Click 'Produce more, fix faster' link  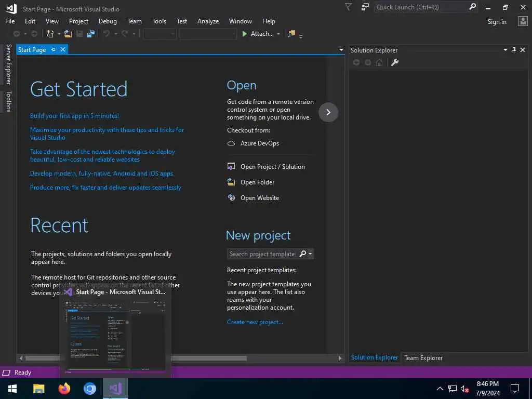coord(105,187)
